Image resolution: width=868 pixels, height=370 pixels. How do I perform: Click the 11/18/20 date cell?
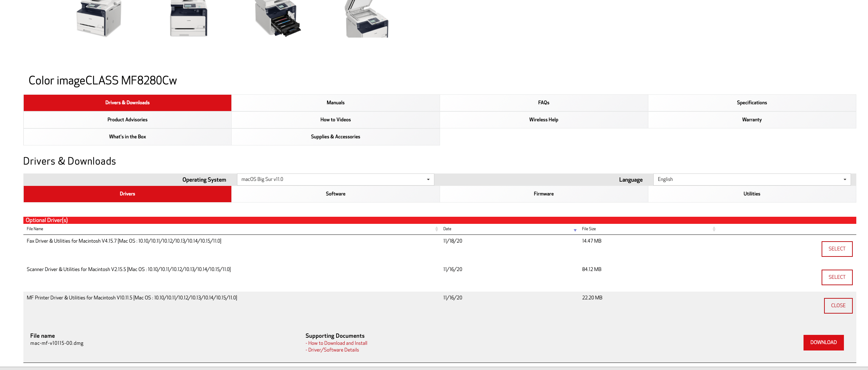[453, 241]
